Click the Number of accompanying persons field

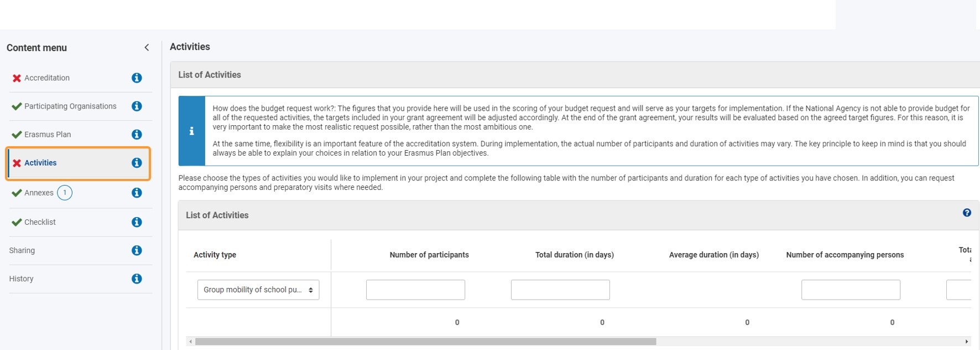(851, 290)
